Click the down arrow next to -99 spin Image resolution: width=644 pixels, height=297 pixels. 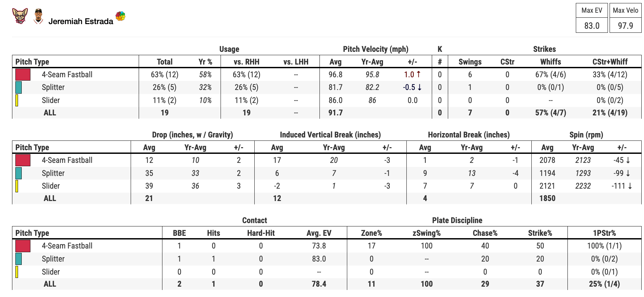[x=628, y=173]
